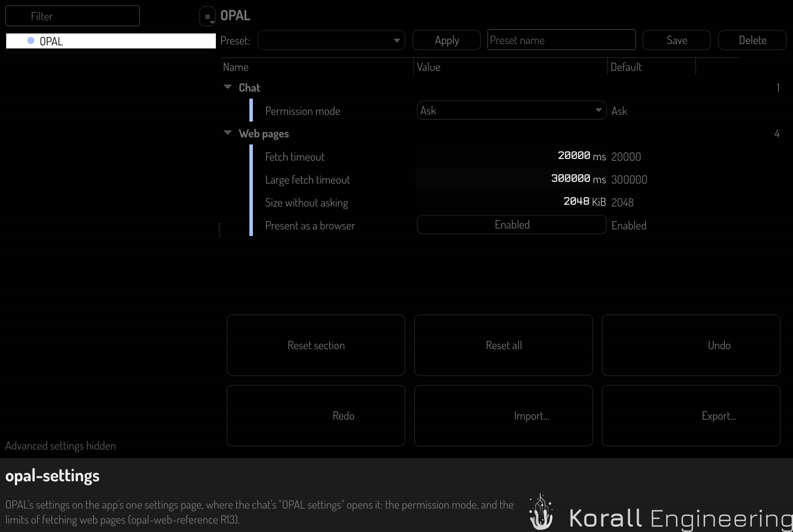Click the Large fetch timeout value slider

click(511, 179)
